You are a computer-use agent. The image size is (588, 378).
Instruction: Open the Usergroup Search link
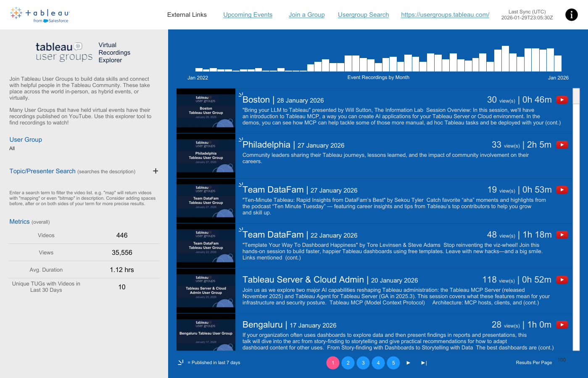(x=363, y=15)
